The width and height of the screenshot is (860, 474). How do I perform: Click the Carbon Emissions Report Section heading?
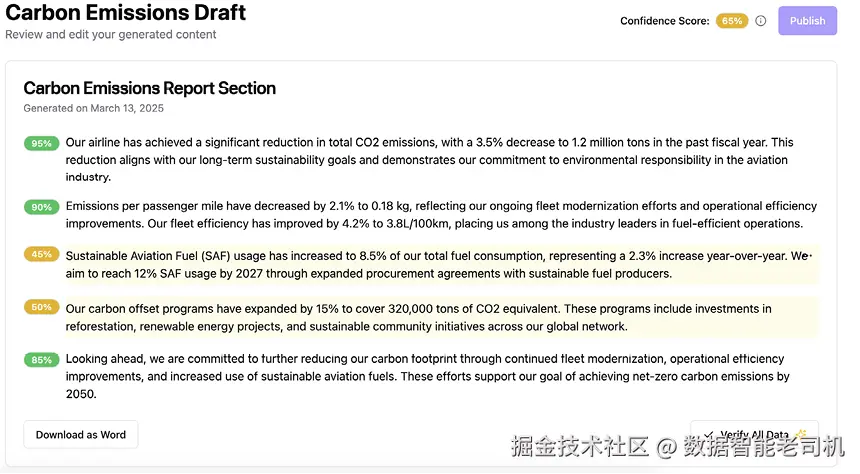click(x=149, y=88)
